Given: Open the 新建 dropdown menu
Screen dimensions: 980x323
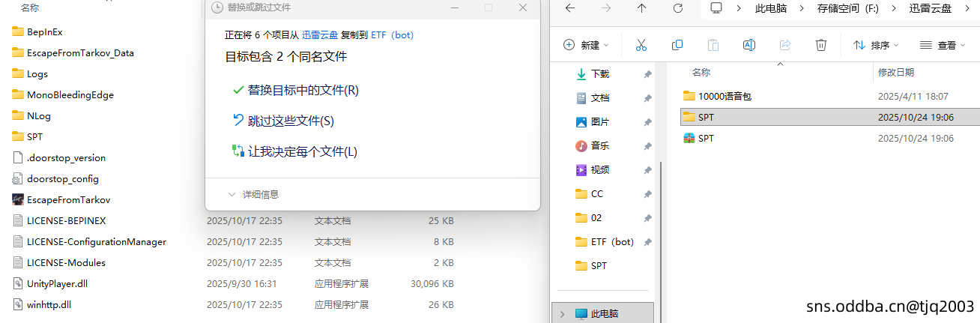Looking at the screenshot, I should [586, 45].
